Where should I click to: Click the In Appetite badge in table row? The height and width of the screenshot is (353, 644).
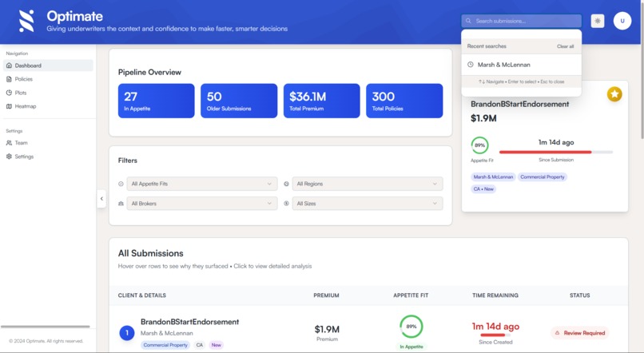[x=411, y=347]
